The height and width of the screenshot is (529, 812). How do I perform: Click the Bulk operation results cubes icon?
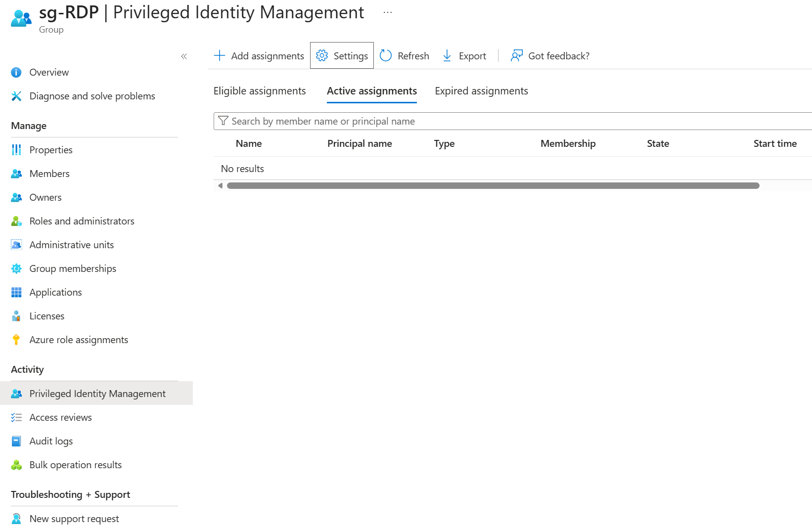16,465
